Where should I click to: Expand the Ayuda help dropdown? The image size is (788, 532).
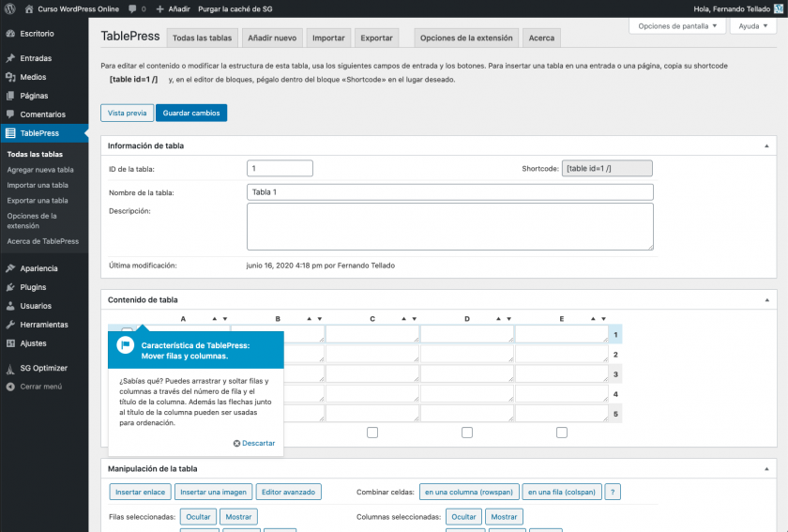pos(752,26)
